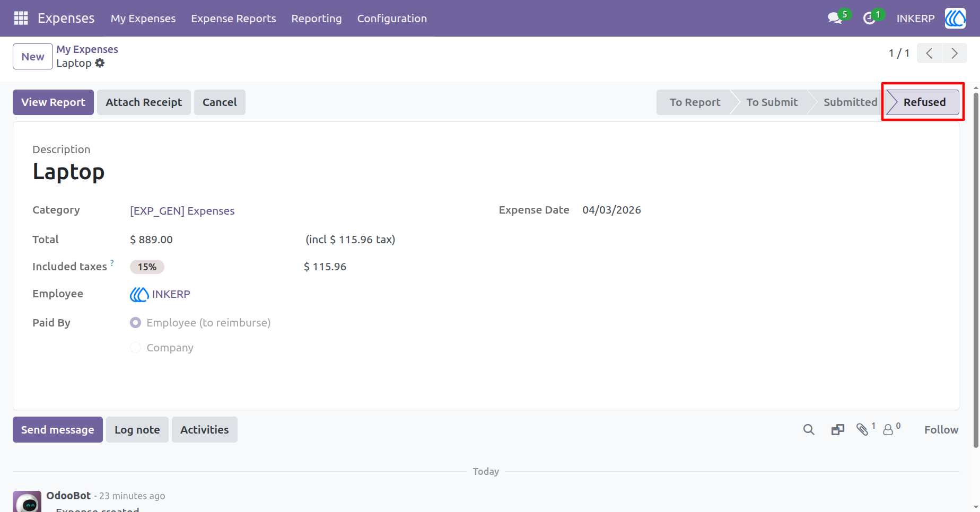Viewport: 980px width, 512px height.
Task: Click the Laptop description title
Action: click(68, 172)
